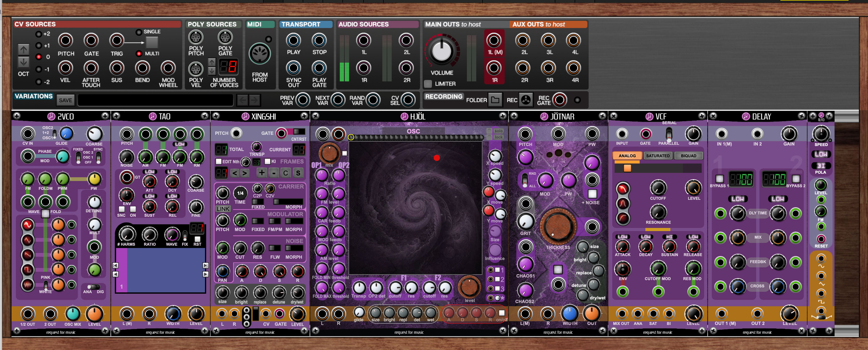Click the VCF lowpass filter shape button
868x350 pixels.
point(623,189)
